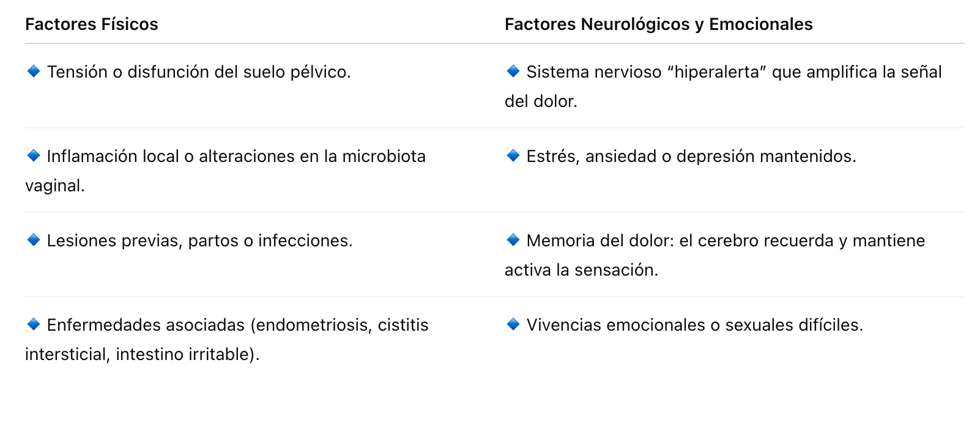
Task: Click the 'Lesiones previas, partos o infecciones' text
Action: 199,241
